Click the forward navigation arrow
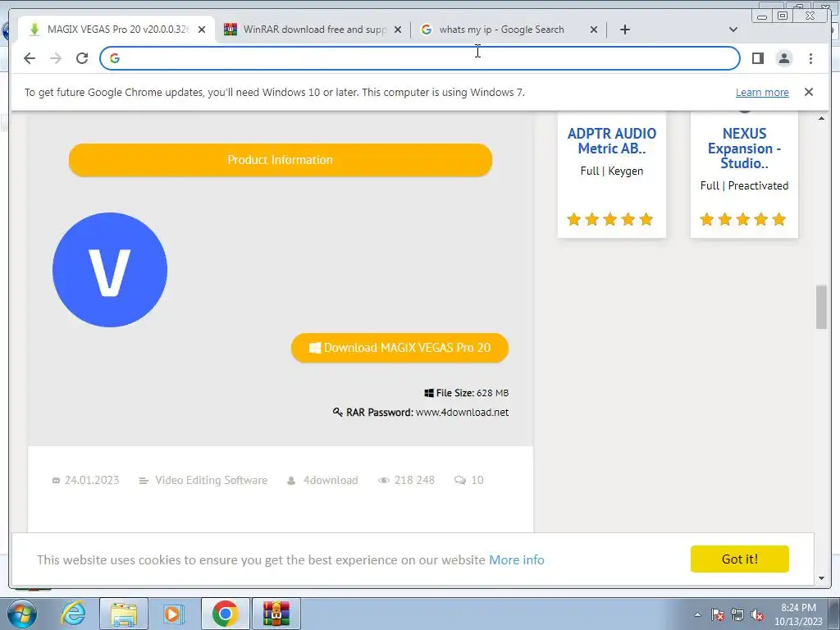The height and width of the screenshot is (630, 840). (56, 58)
